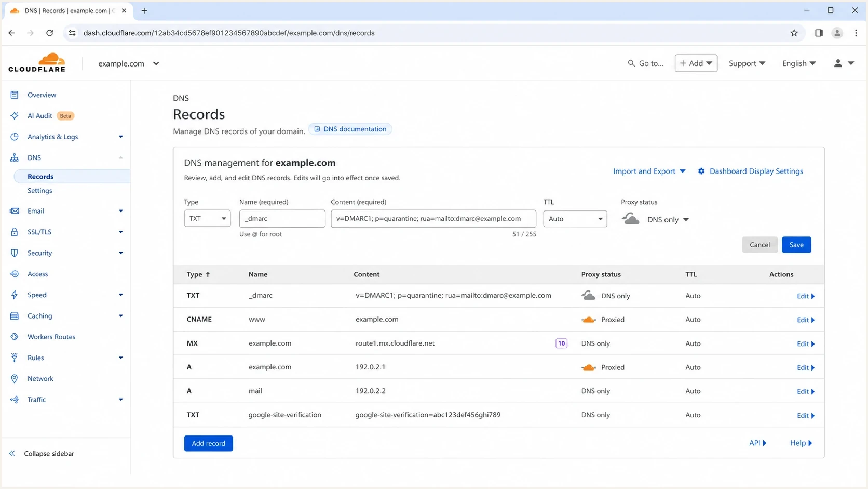Sort table by the Type column header
Viewport: 868px width, 489px height.
click(x=198, y=274)
